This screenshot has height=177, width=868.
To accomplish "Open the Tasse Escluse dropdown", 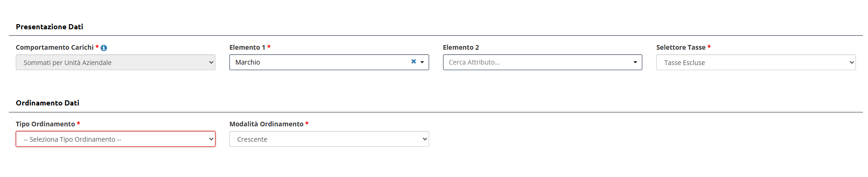I will click(x=756, y=62).
